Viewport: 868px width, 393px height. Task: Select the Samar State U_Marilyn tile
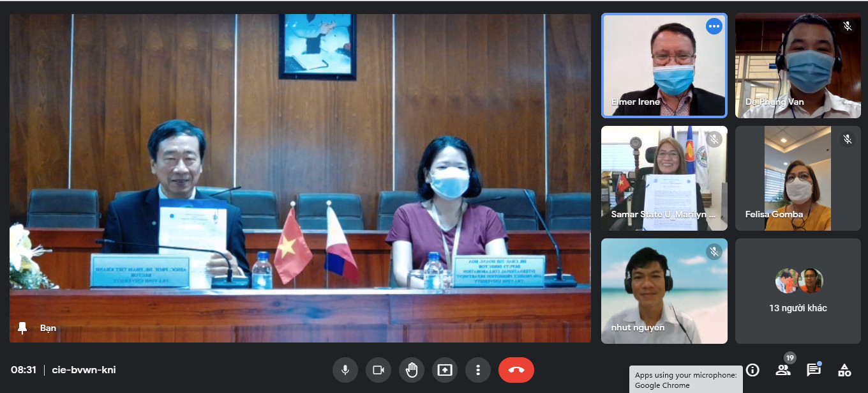[664, 178]
